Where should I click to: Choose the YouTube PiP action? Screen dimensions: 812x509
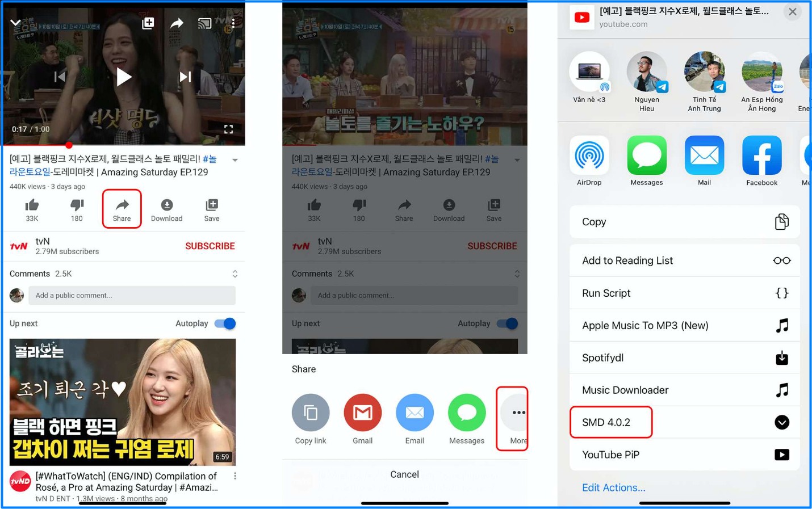pos(684,455)
